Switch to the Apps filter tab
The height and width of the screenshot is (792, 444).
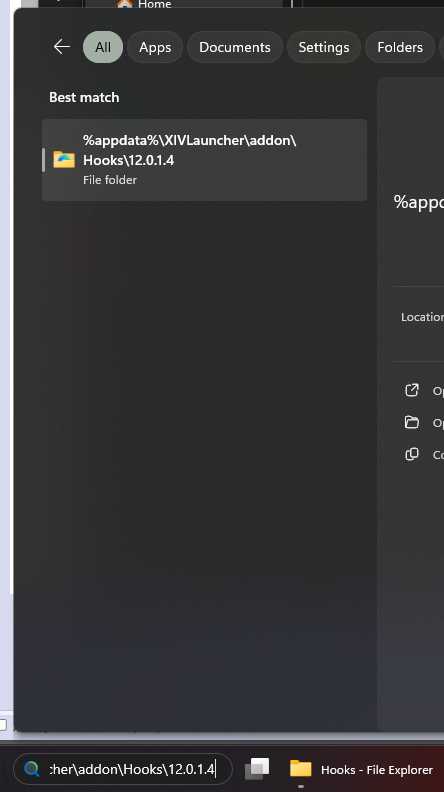pyautogui.click(x=155, y=47)
